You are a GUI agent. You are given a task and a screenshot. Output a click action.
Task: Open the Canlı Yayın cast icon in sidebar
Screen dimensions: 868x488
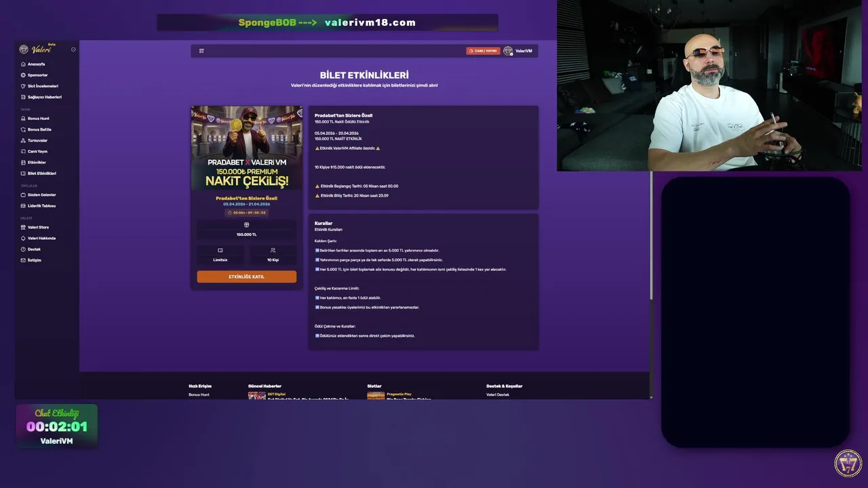[x=23, y=151]
